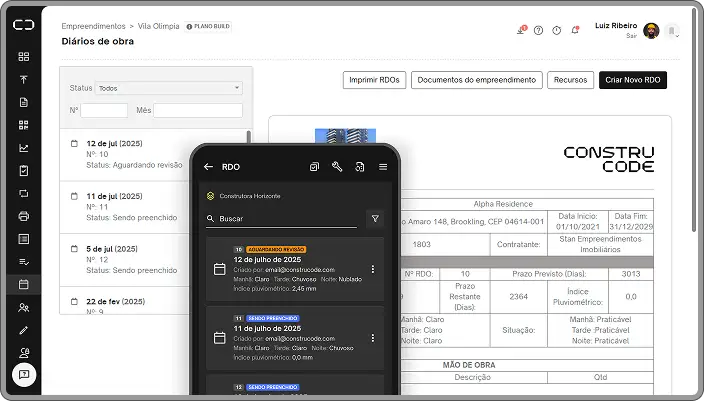Click 'Documentos do empreendimento' button
Viewport: 704px width, 401px height.
click(x=476, y=80)
